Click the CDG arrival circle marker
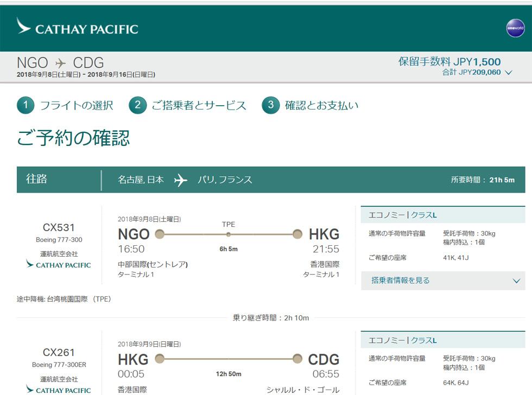This screenshot has height=395, width=532. coord(297,359)
